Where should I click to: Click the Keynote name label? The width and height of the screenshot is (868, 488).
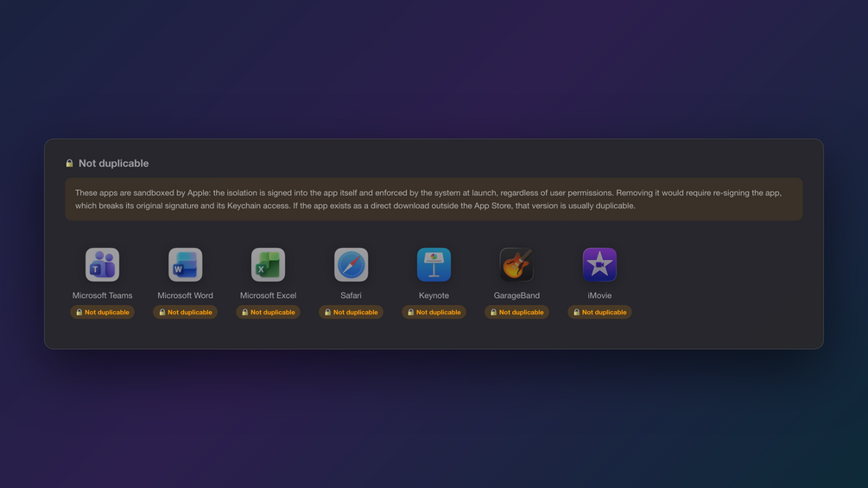[x=434, y=295]
